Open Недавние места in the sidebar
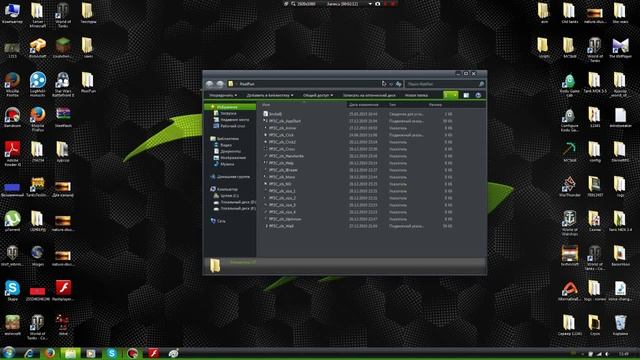The width and height of the screenshot is (640, 360). (x=231, y=120)
